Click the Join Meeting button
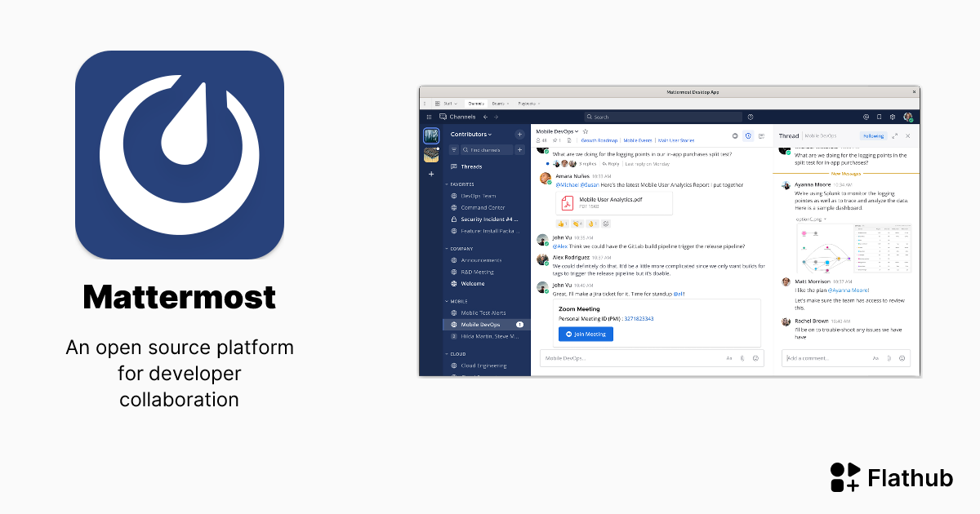The image size is (980, 514). (x=586, y=334)
